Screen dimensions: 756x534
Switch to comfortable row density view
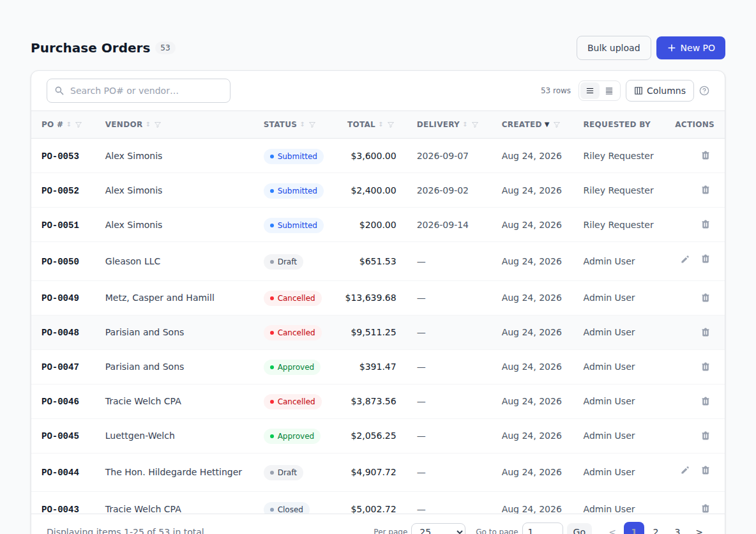(589, 91)
